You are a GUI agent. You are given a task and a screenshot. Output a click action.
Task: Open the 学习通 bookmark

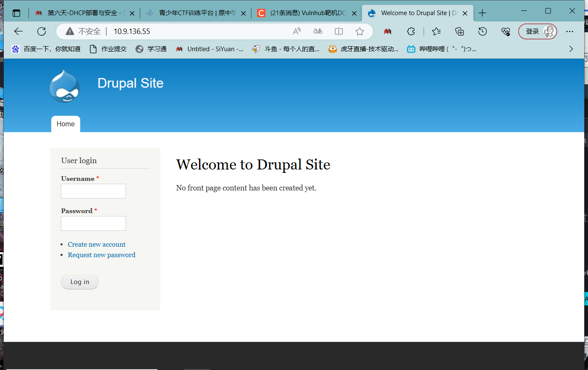pos(151,49)
